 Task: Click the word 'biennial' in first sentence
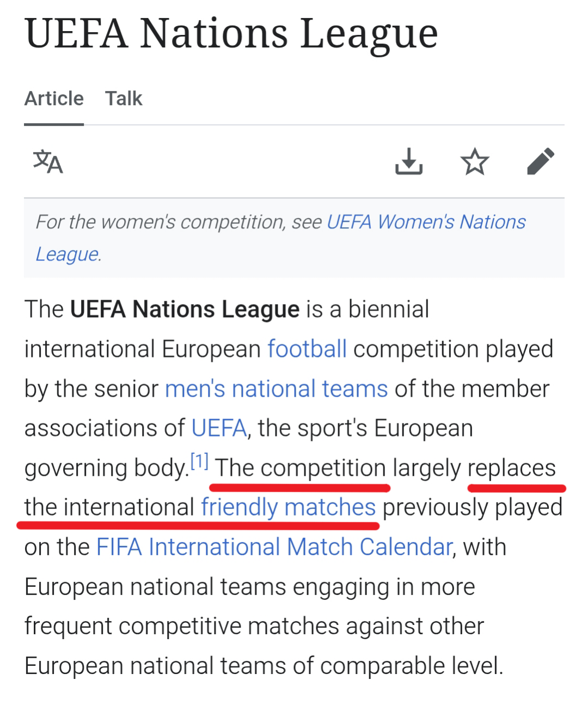pyautogui.click(x=389, y=309)
